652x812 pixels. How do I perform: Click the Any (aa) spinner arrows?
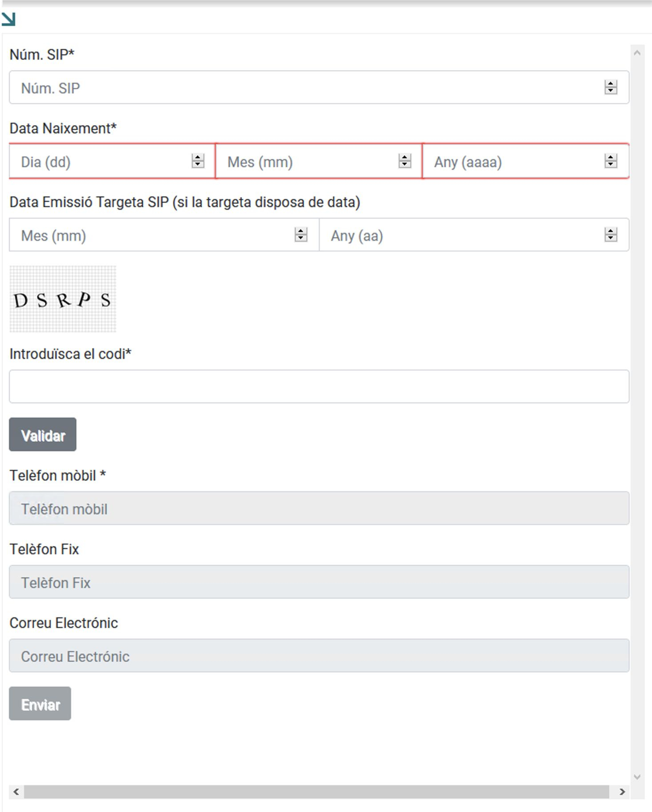click(x=610, y=235)
